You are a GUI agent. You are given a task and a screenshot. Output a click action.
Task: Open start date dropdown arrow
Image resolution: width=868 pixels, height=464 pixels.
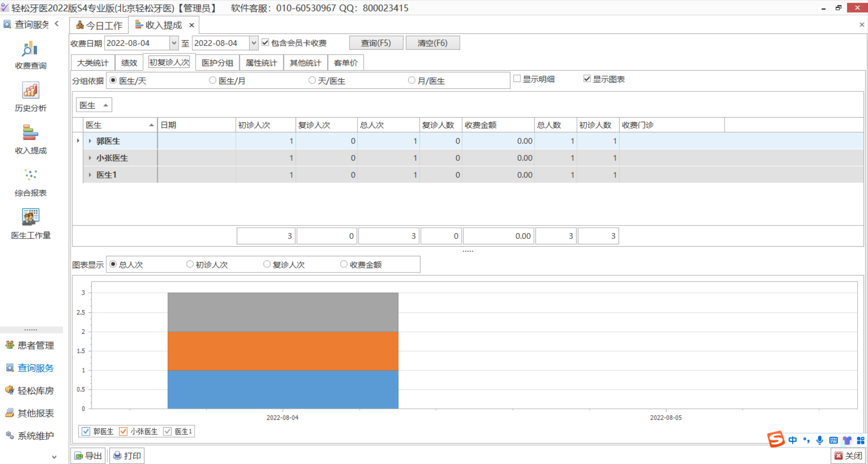(x=174, y=43)
